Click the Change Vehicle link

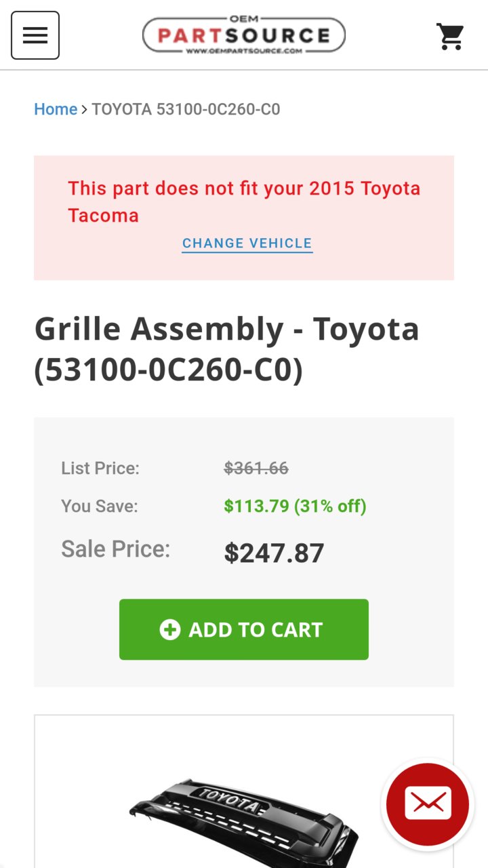point(247,243)
